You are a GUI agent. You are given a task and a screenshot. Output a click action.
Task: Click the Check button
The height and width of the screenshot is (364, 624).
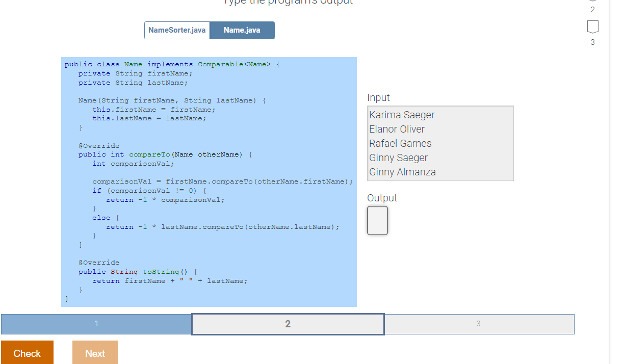(x=27, y=352)
